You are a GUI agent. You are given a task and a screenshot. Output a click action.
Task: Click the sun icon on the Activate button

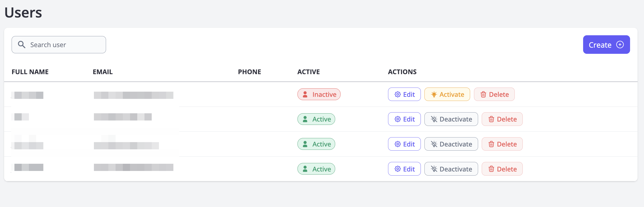pyautogui.click(x=434, y=94)
